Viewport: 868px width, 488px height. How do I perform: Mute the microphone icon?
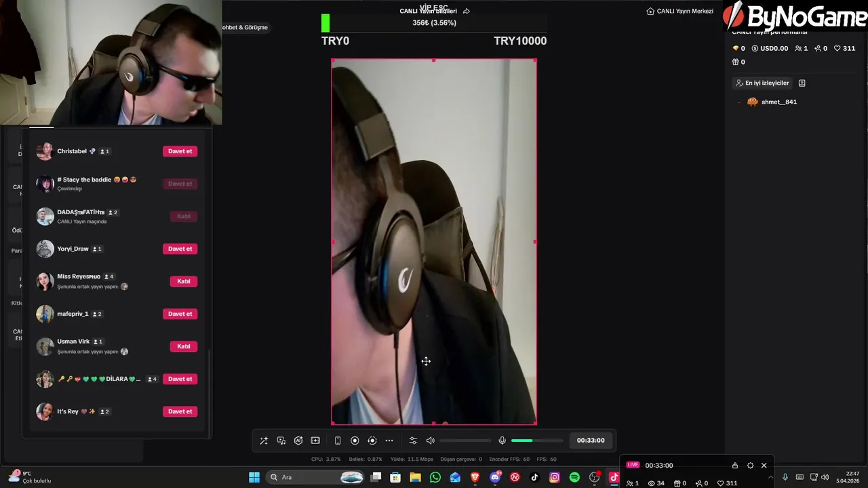pos(502,441)
